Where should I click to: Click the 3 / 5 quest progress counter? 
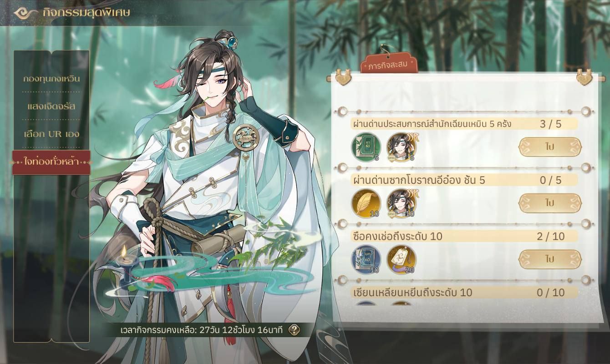pos(550,124)
